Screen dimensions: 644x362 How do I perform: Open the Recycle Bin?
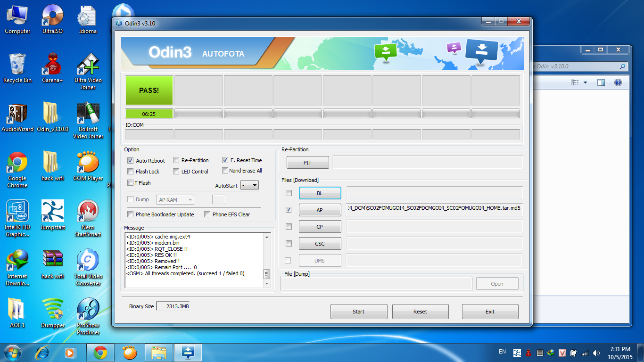pyautogui.click(x=17, y=69)
